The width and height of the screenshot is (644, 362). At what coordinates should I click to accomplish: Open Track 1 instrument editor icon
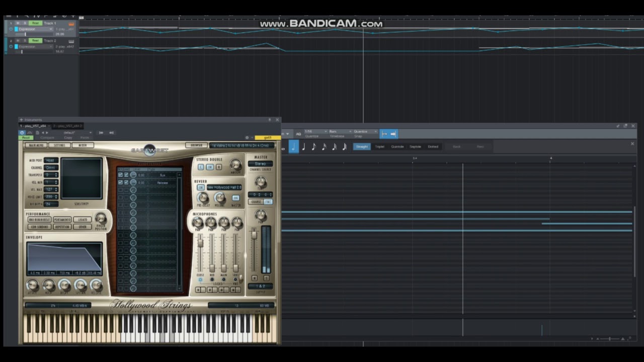coord(71,24)
